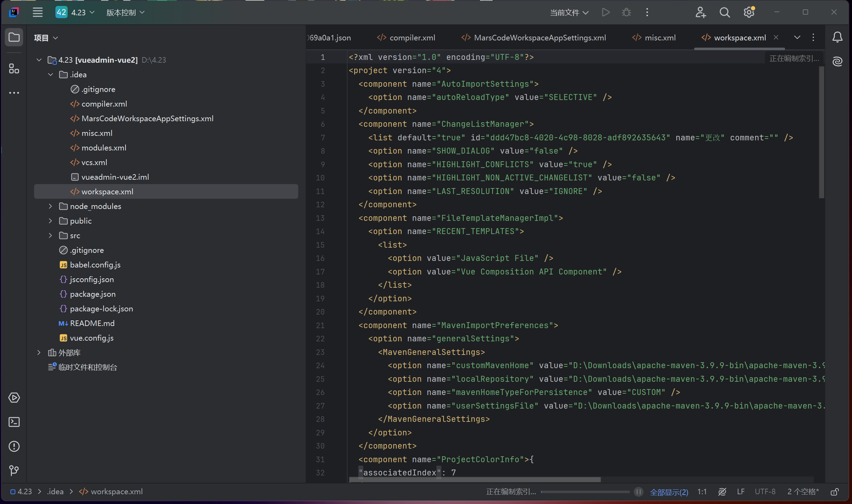The image size is (852, 504).
Task: Click the 全部显示(2) link in the status bar
Action: 669,492
